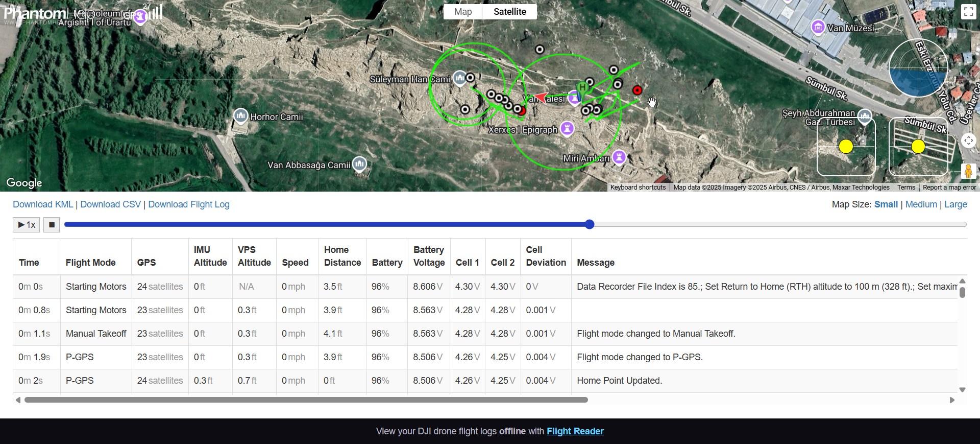
Task: Click the Van Müzesi museum marker
Action: coord(818,27)
